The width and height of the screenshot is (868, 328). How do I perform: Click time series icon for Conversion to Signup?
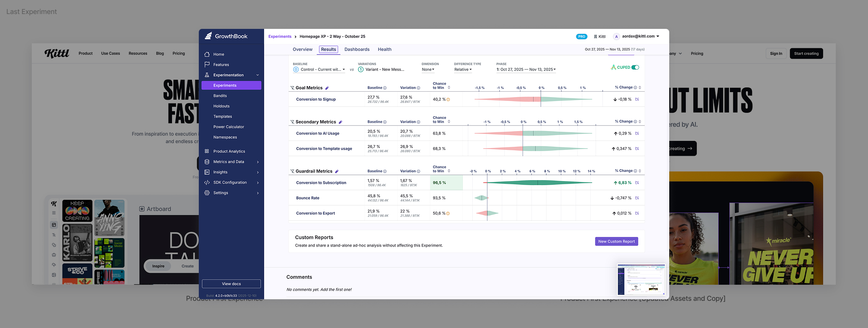637,99
